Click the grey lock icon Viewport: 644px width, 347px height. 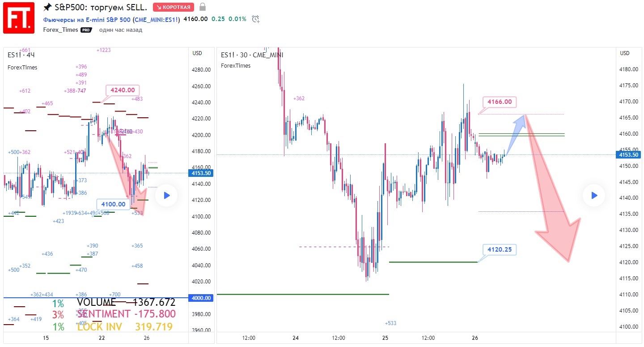coord(203,7)
